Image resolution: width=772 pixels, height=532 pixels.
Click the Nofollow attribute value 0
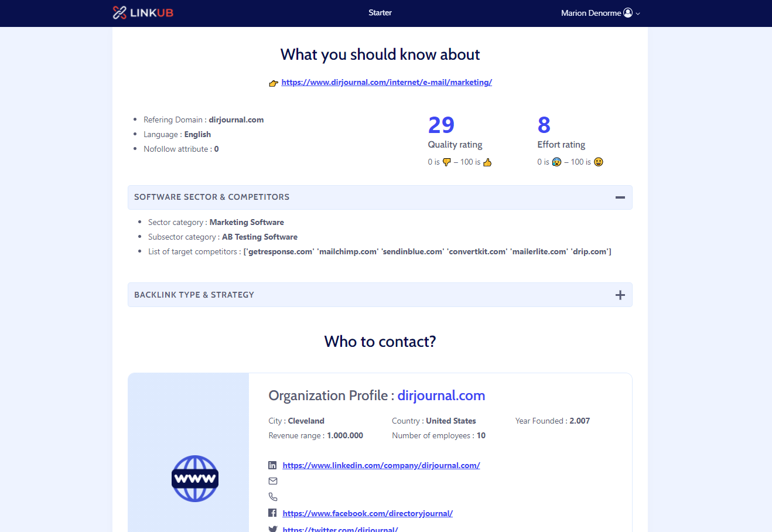click(217, 149)
